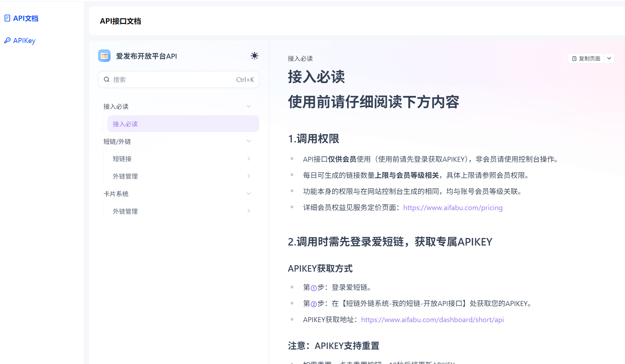625x364 pixels.
Task: Open the APIKey sidebar menu item
Action: [24, 40]
